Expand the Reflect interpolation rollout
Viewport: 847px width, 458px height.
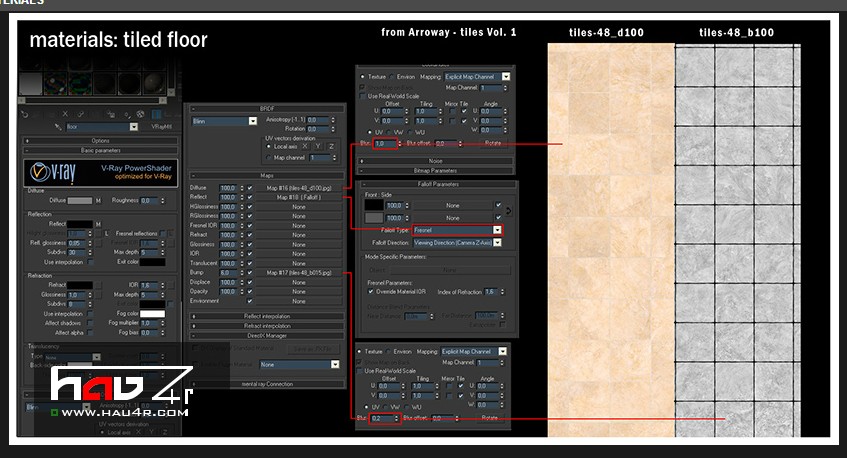coord(267,316)
